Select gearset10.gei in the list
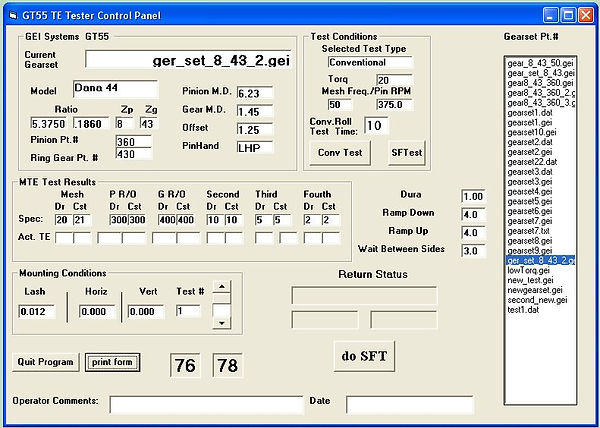This screenshot has width=600, height=428. click(x=540, y=133)
